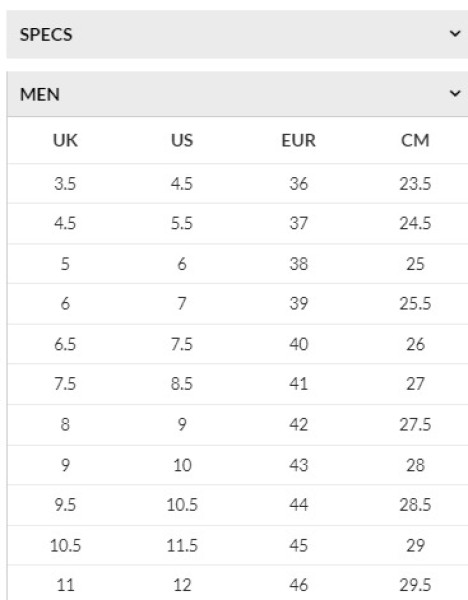Viewport: 468px width, 600px height.
Task: Click the 27 CM value
Action: tap(415, 384)
